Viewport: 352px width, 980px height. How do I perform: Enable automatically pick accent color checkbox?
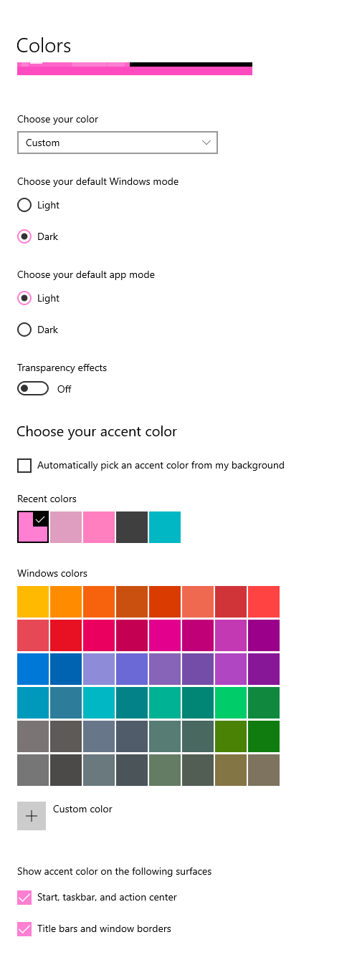24,466
